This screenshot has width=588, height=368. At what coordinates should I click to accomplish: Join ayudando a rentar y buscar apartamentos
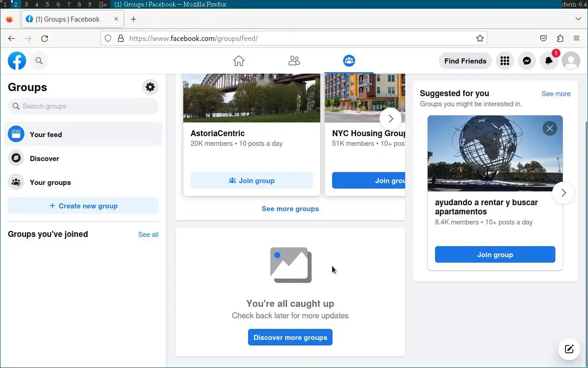[x=495, y=254]
